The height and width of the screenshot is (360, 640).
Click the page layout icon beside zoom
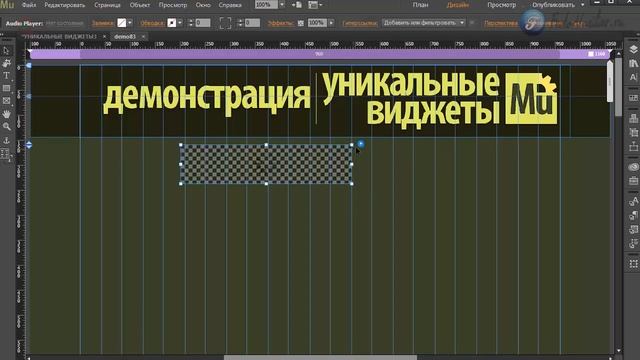click(297, 5)
